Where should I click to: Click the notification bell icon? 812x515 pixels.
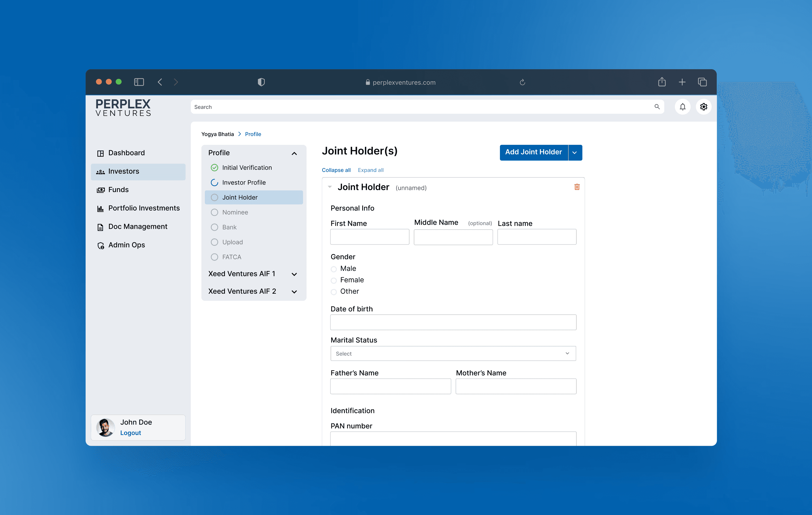coord(682,107)
